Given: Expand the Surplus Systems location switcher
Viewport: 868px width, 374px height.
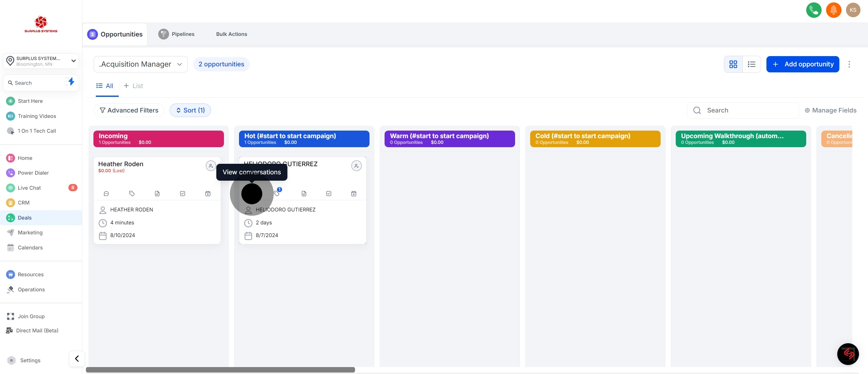Looking at the screenshot, I should click(41, 61).
